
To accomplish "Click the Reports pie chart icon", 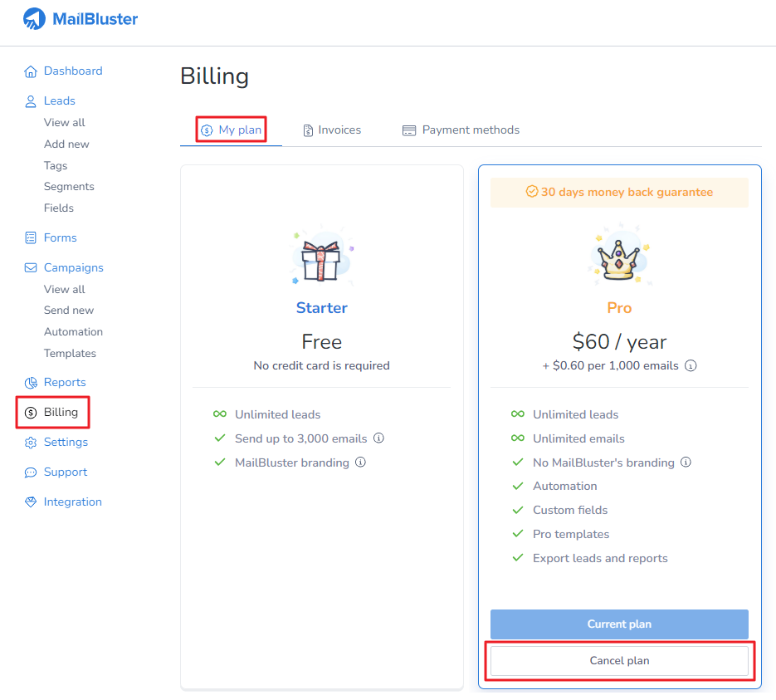I will coord(31,383).
